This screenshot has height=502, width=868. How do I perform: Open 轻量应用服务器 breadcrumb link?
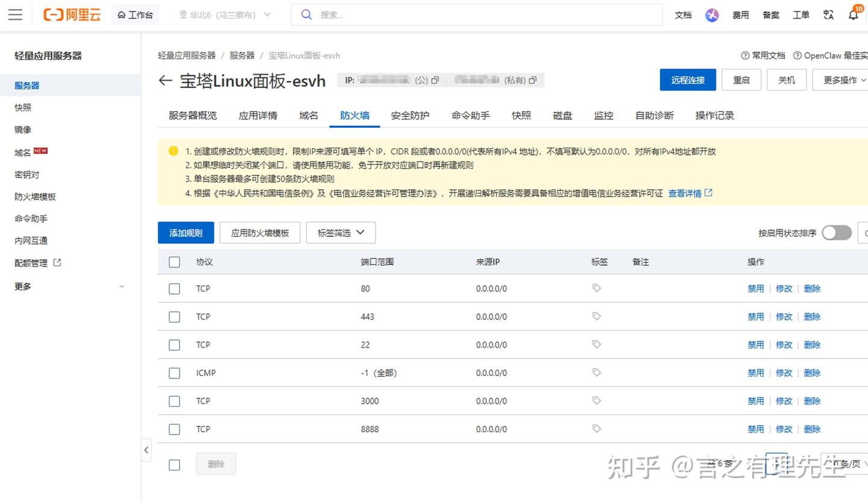187,55
